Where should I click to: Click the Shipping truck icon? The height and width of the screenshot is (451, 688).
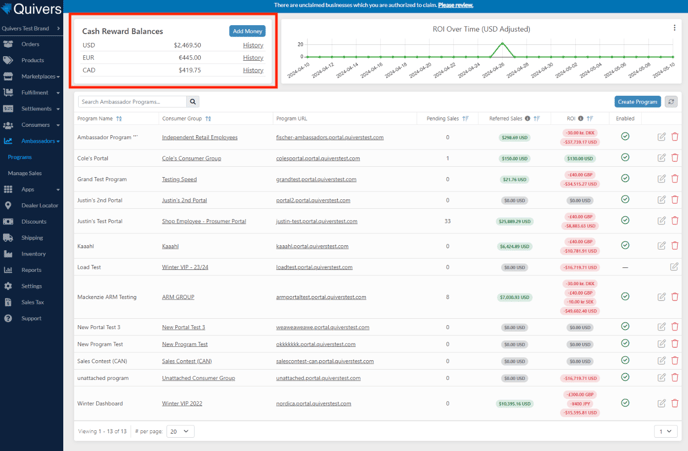click(8, 238)
